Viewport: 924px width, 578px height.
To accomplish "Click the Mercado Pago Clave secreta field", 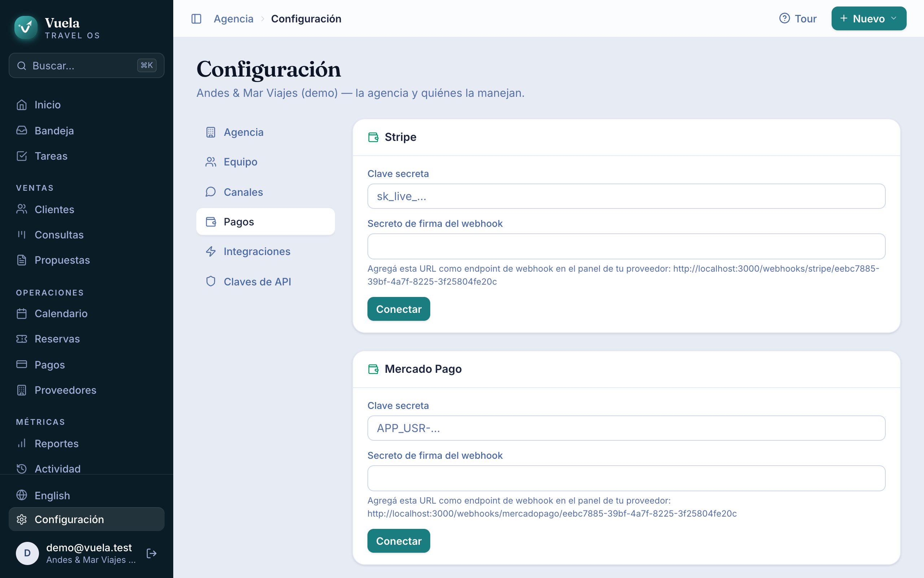I will coord(626,428).
